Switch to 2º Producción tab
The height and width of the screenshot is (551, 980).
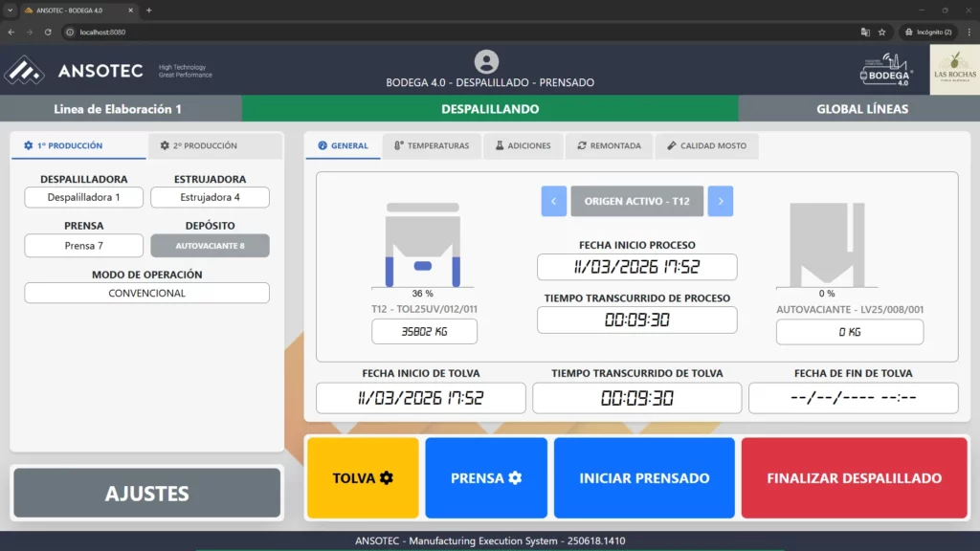(214, 145)
